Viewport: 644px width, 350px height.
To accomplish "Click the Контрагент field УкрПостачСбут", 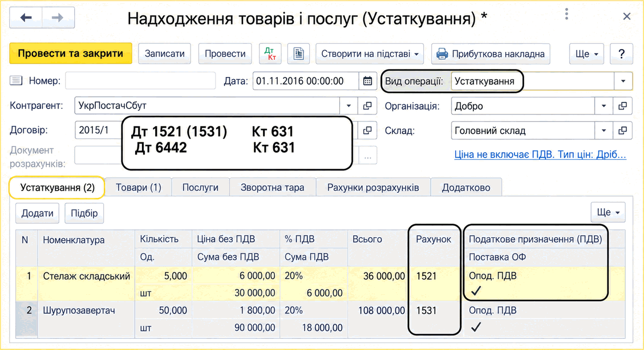I will [207, 106].
